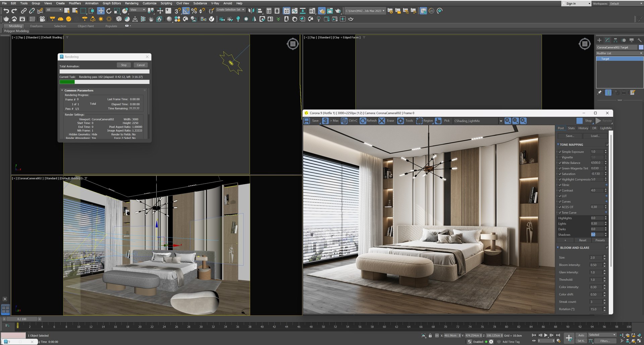This screenshot has width=644, height=345.
Task: Toggle the ACES OT checkbox
Action: click(560, 207)
